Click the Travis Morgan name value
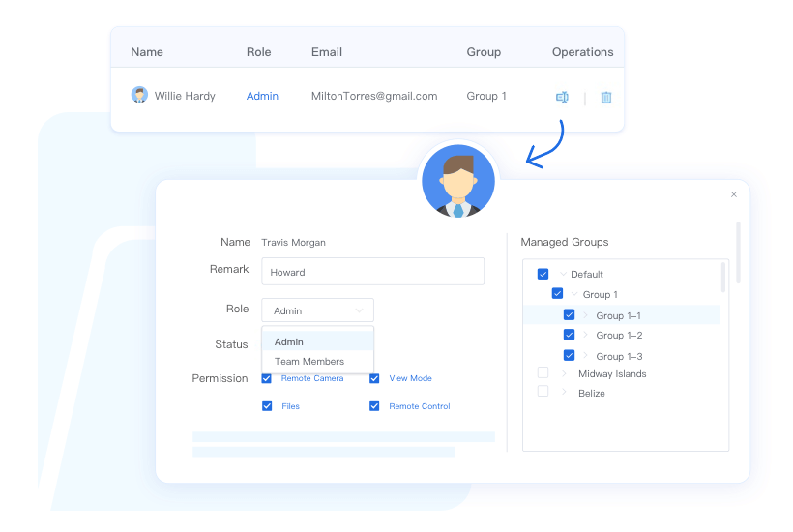The image size is (793, 532). [x=293, y=242]
